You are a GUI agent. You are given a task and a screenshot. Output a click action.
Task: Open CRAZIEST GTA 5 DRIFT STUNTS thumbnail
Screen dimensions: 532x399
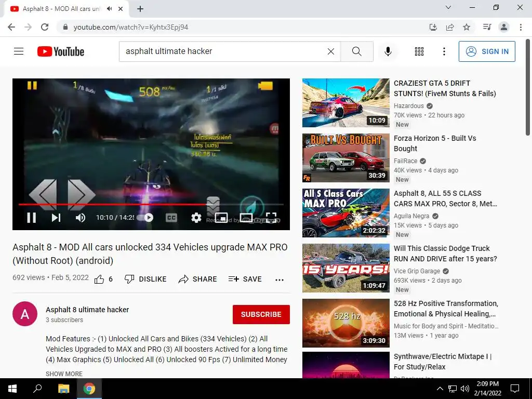[x=345, y=103]
